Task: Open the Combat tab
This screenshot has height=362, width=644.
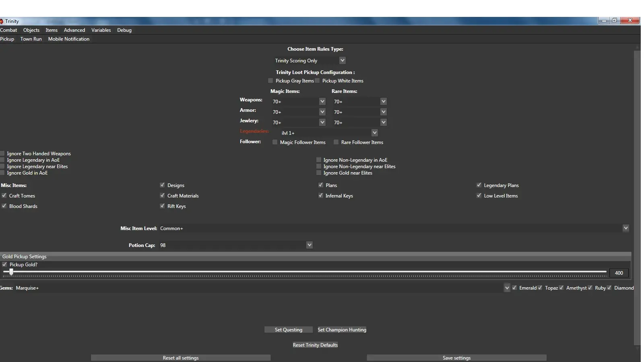Action: [x=8, y=30]
